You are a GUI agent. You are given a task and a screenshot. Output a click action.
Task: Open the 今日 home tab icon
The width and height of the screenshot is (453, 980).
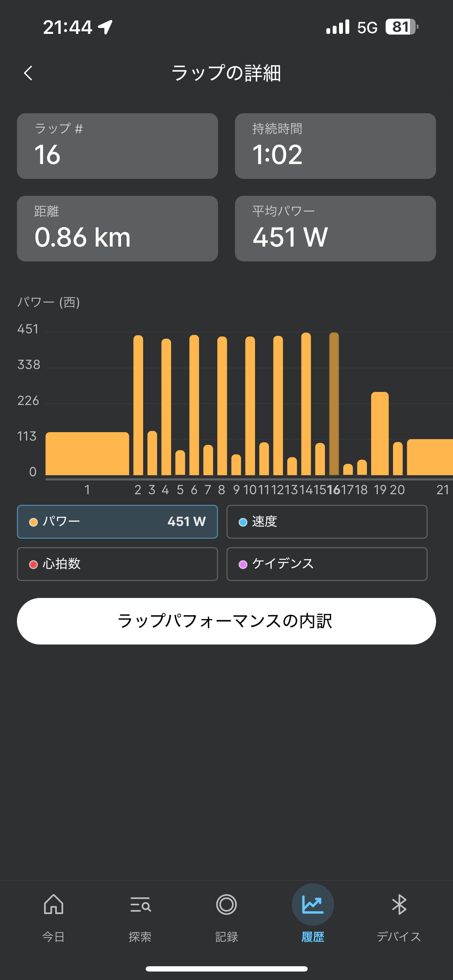pyautogui.click(x=53, y=904)
